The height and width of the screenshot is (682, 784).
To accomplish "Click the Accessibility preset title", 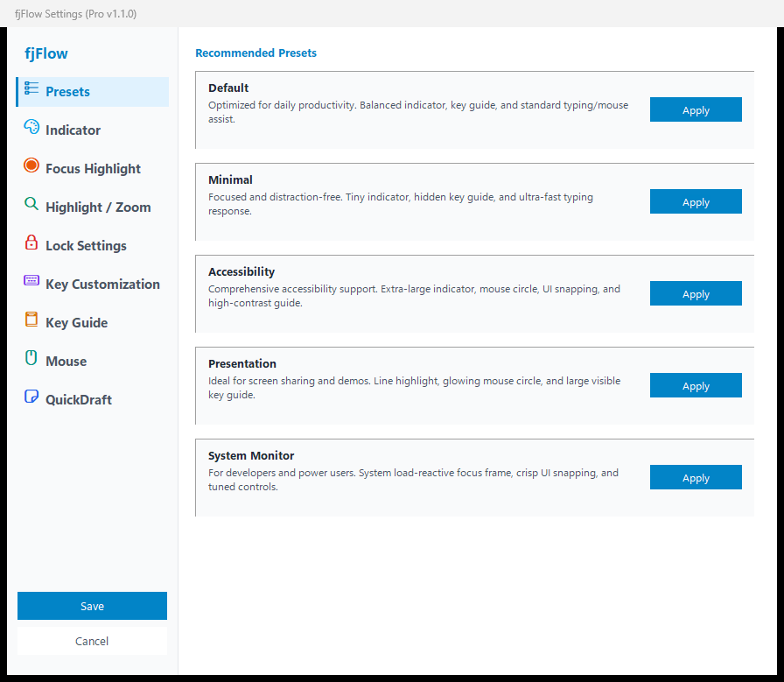I will click(x=241, y=271).
